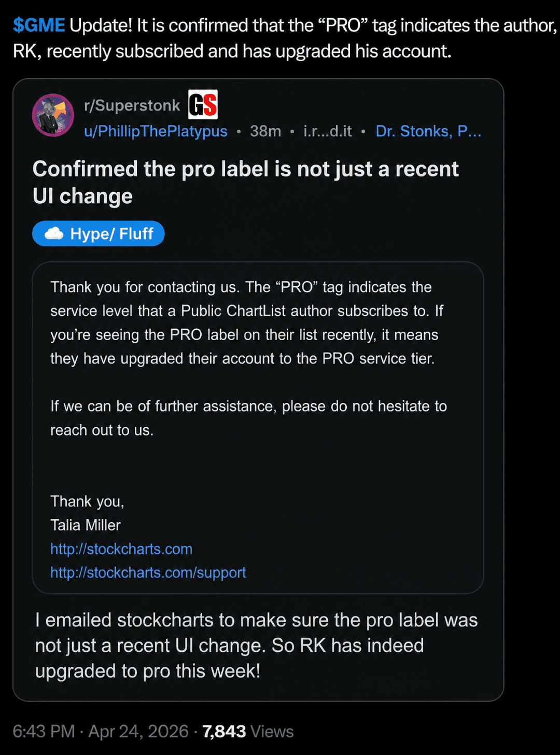Click the GS badge icon
560x755 pixels.
203,105
